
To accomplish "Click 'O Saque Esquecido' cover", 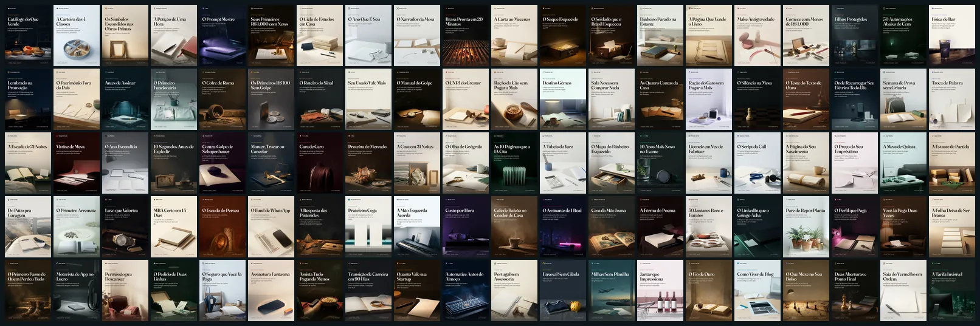I will [x=562, y=36].
